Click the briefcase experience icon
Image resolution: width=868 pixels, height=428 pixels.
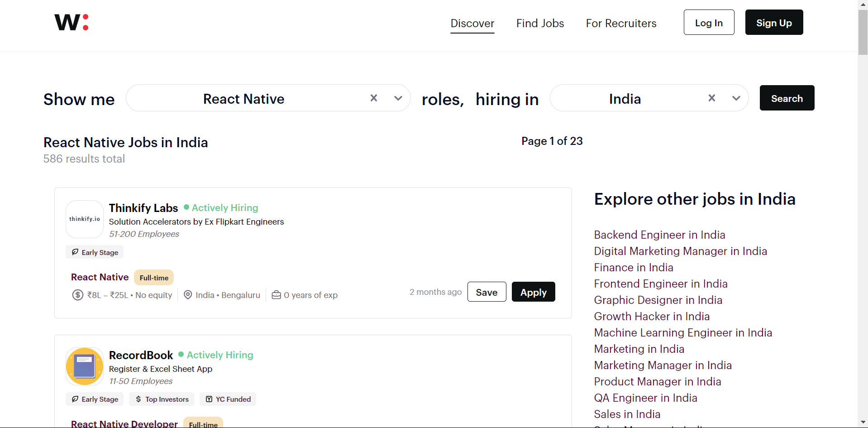[x=276, y=295]
